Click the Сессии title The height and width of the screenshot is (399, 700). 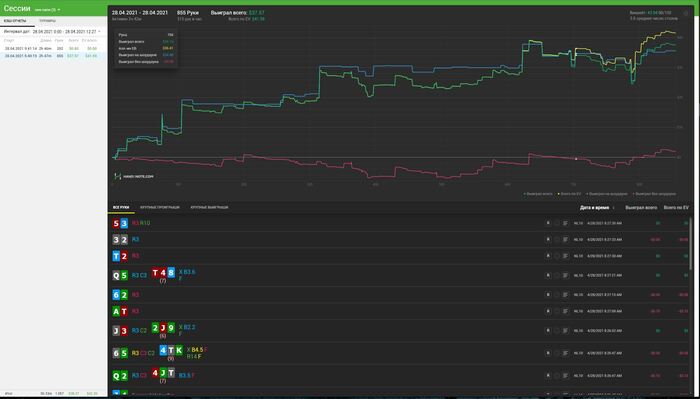click(x=17, y=9)
